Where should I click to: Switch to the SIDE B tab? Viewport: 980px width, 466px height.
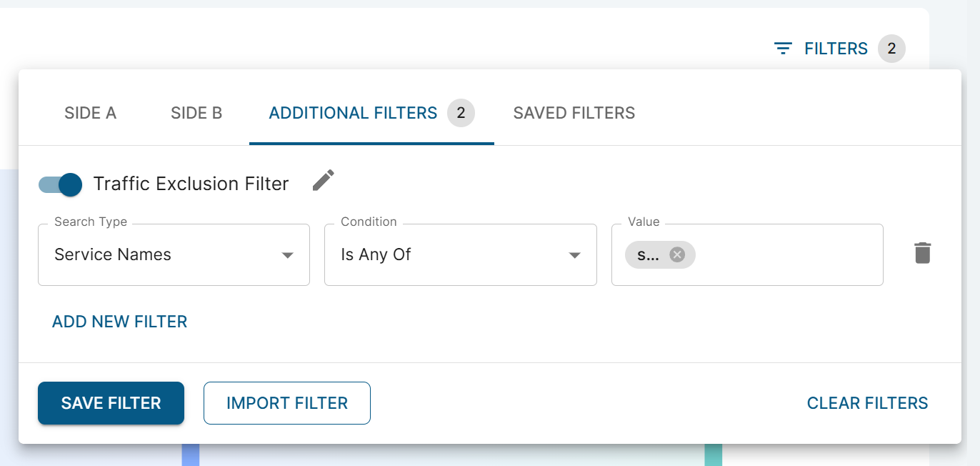point(196,113)
